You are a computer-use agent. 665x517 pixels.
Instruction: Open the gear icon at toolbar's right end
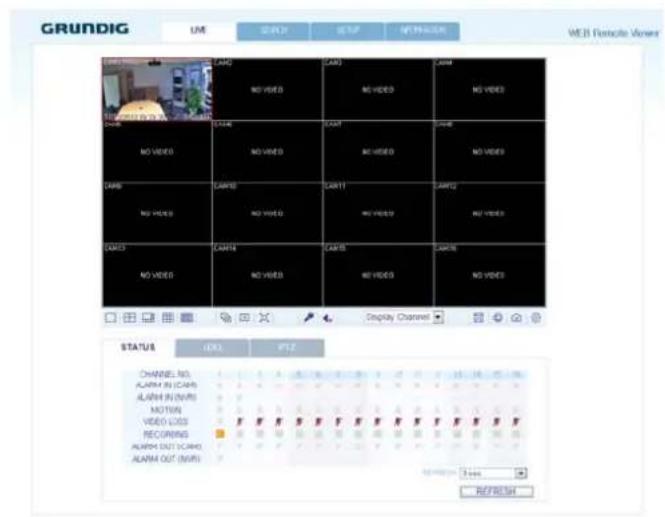(536, 318)
